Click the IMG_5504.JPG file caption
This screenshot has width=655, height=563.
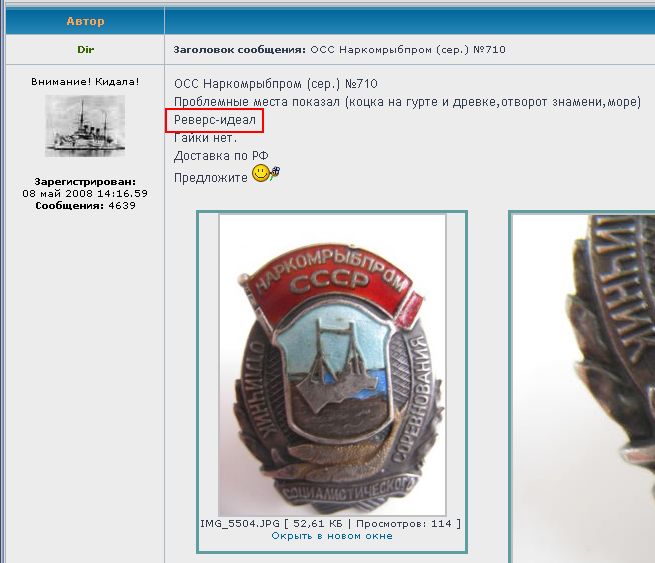pos(330,524)
